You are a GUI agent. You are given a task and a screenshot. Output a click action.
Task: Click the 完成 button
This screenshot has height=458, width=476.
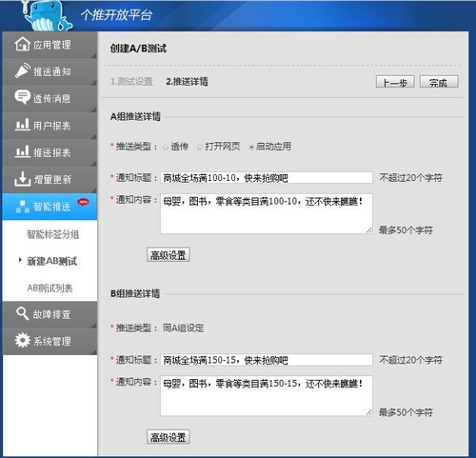click(x=439, y=82)
